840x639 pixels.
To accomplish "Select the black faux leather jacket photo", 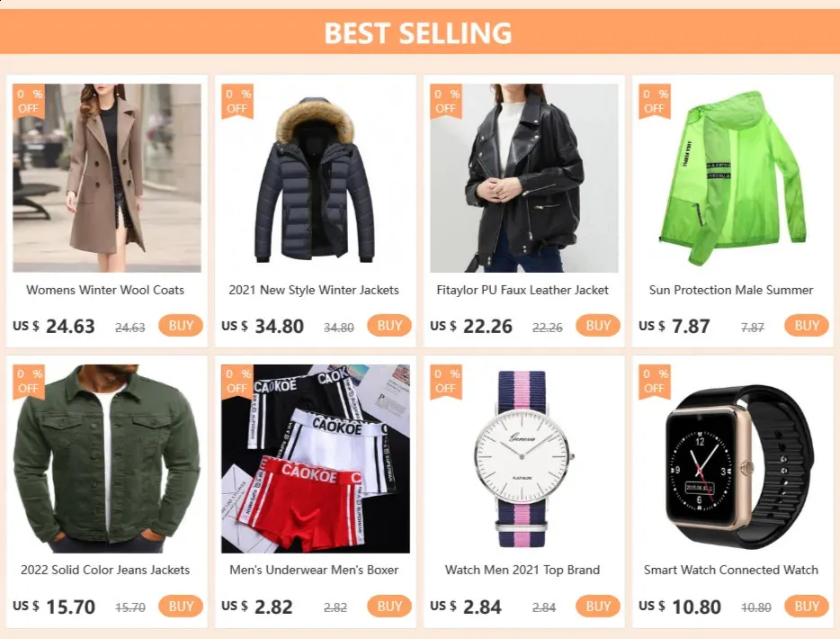I will 524,178.
